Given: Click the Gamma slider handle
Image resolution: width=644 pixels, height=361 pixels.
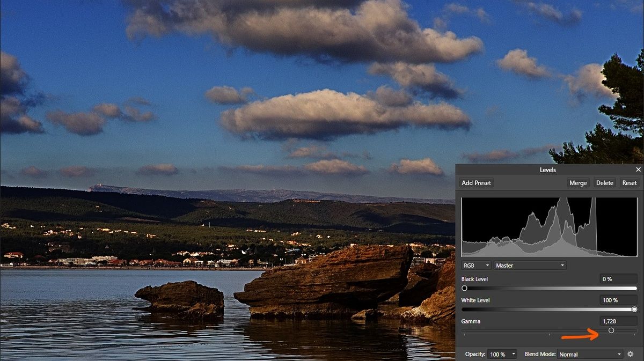Looking at the screenshot, I should 611,330.
